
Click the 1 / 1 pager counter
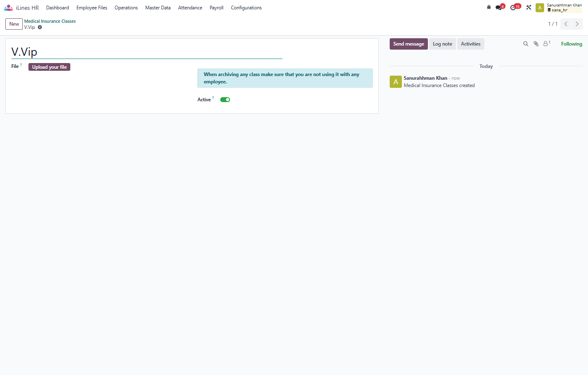coord(553,24)
